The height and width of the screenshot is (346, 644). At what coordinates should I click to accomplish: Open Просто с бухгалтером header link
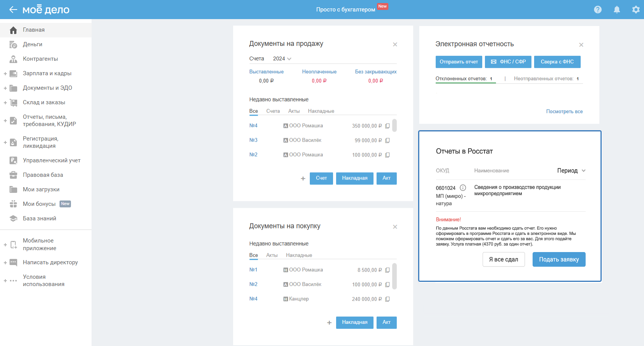pyautogui.click(x=346, y=10)
